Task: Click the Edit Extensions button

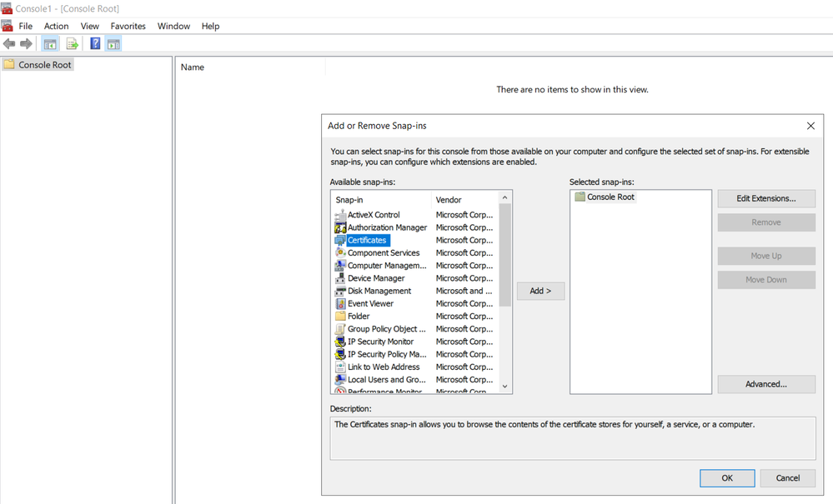Action: 765,199
